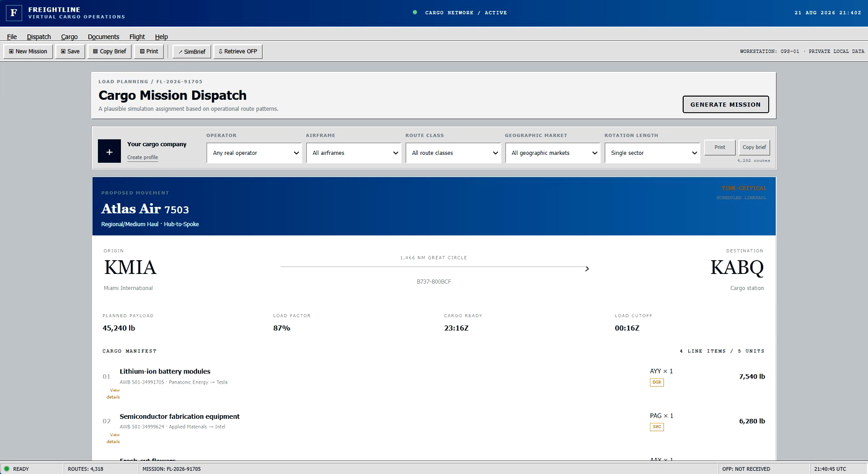This screenshot has width=868, height=474.
Task: Click Print in the top toolbar
Action: [x=149, y=51]
